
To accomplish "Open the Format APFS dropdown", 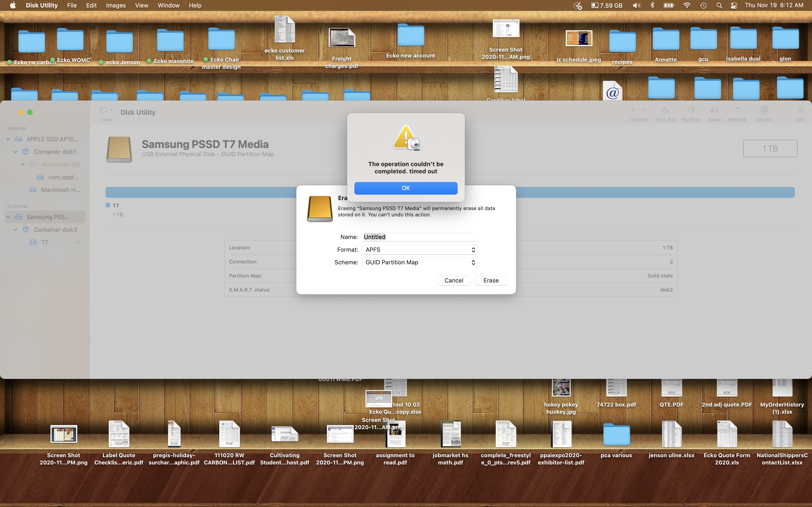I will [x=419, y=250].
